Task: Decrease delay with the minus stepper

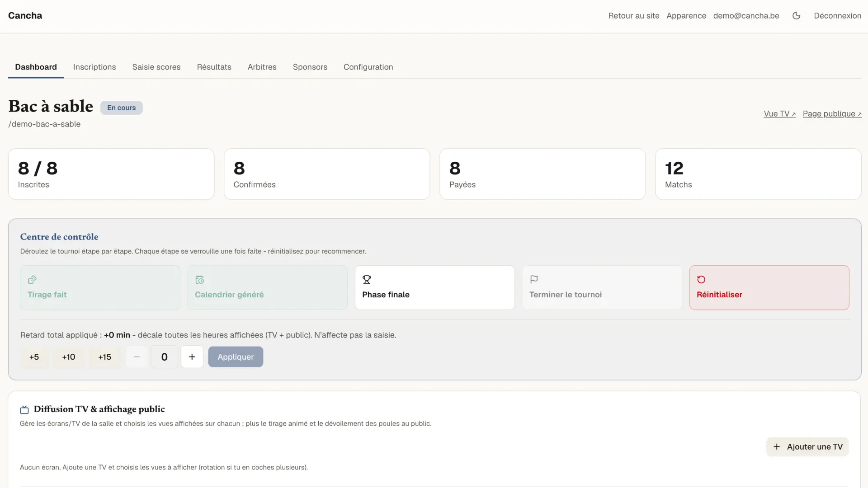Action: [x=137, y=357]
